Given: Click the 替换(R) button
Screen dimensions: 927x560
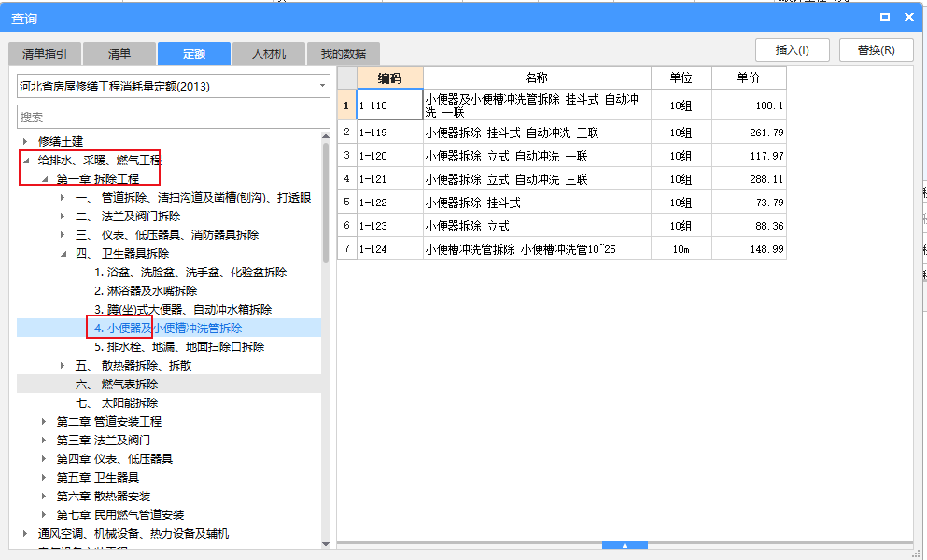Looking at the screenshot, I should pos(877,50).
